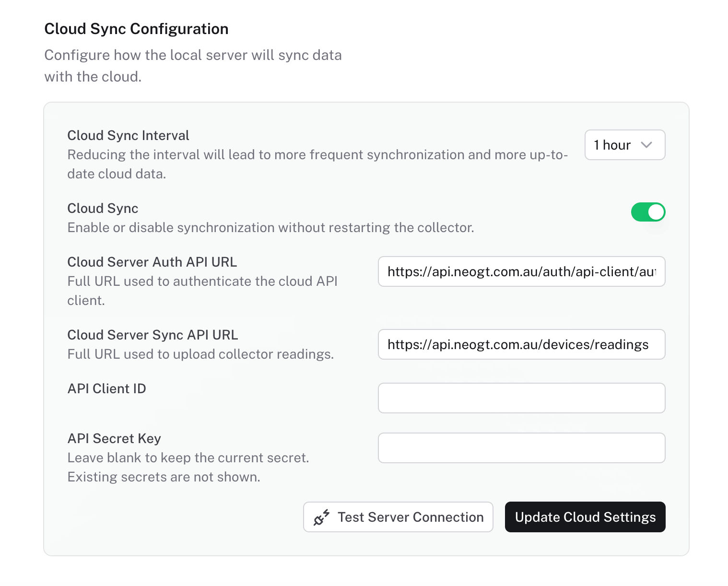Save with Update Cloud Settings button

(x=585, y=517)
